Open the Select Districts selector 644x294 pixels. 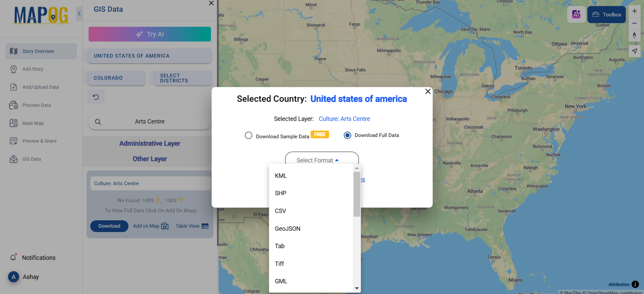coord(183,78)
